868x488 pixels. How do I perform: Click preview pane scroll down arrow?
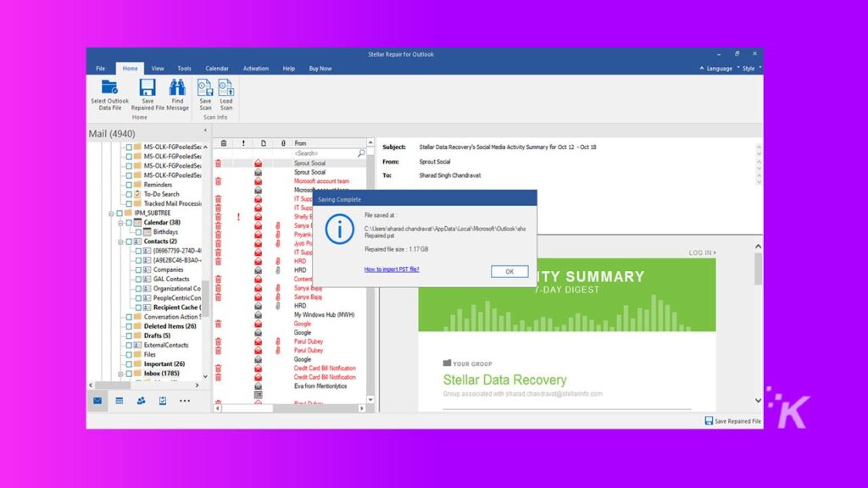tap(758, 400)
